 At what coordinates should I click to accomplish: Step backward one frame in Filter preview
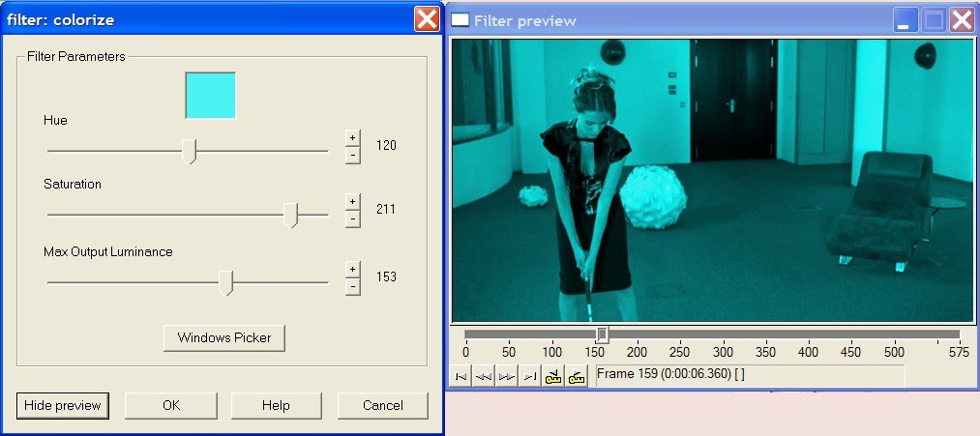[x=484, y=377]
